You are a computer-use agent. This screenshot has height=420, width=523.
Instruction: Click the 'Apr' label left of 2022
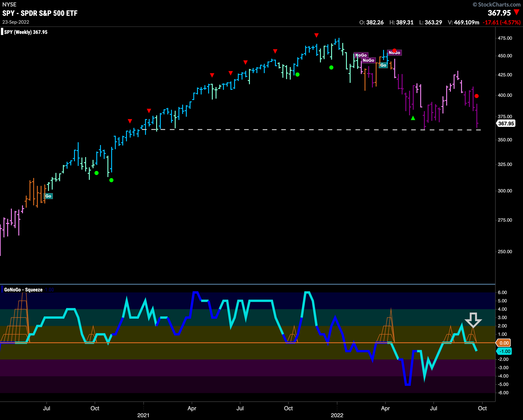pyautogui.click(x=192, y=408)
